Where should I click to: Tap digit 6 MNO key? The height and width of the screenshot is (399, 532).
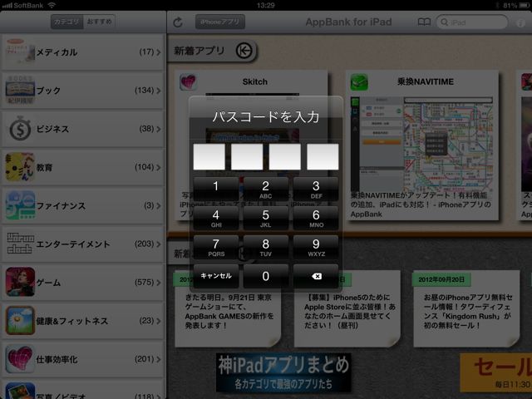[316, 218]
